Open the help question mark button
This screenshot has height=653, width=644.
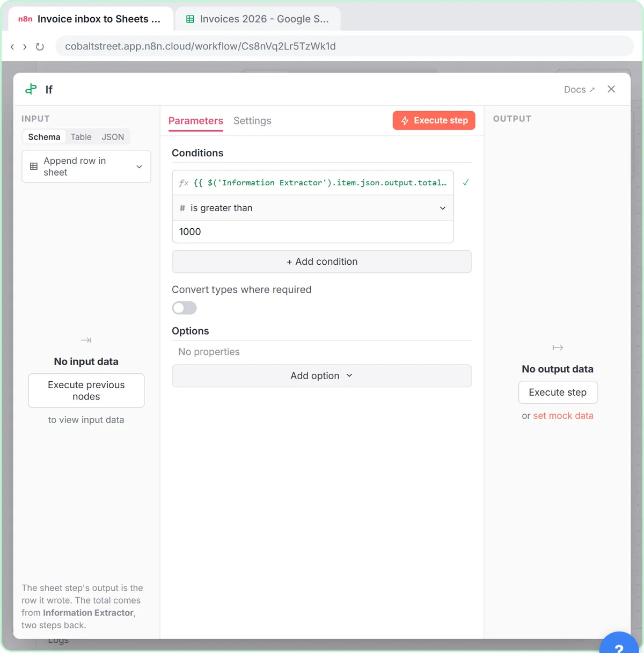point(620,644)
